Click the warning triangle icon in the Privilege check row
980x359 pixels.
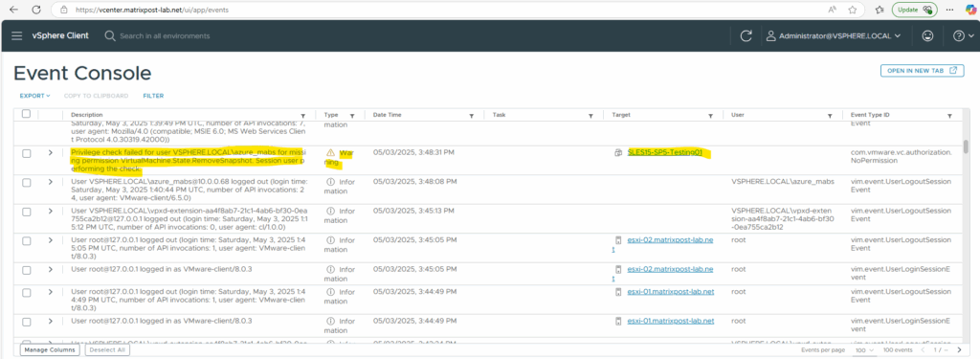[x=330, y=152]
